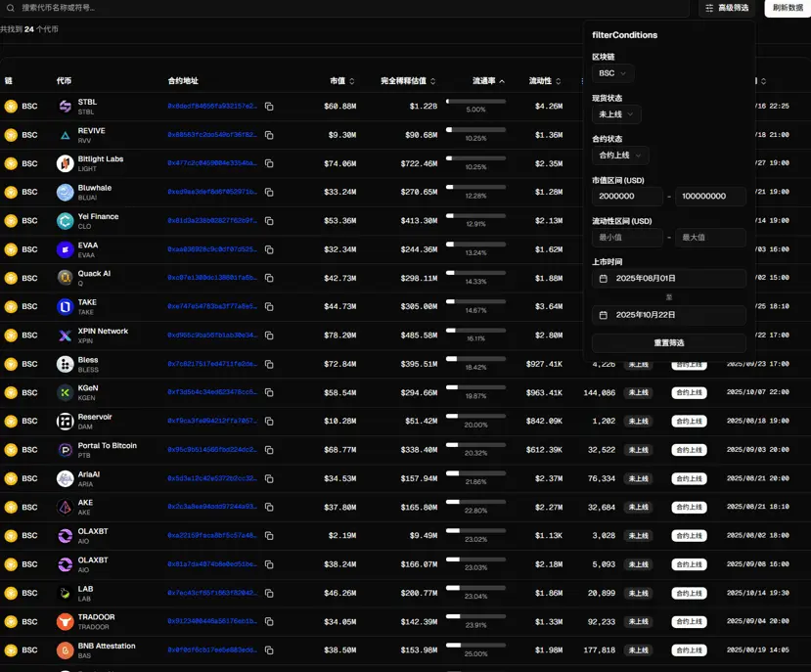Viewport: 811px width, 672px height.
Task: Click TRADOOR 未上线 status badge
Action: coord(638,622)
